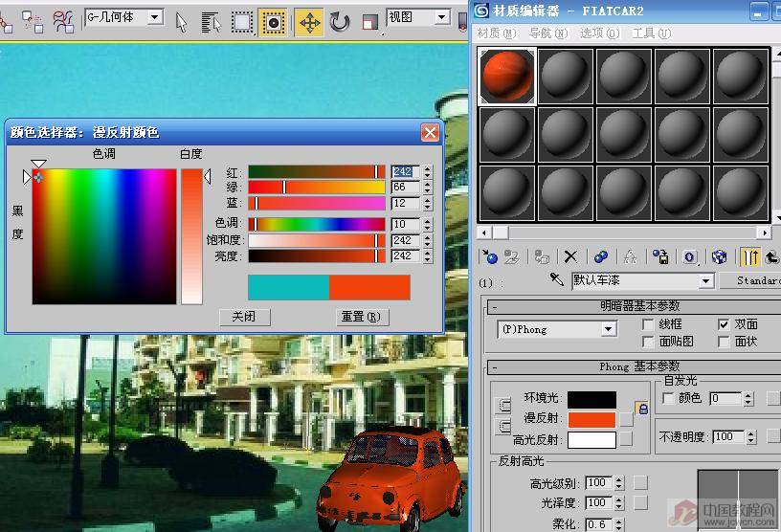Close the 颜色选择器 dialog

tap(430, 132)
